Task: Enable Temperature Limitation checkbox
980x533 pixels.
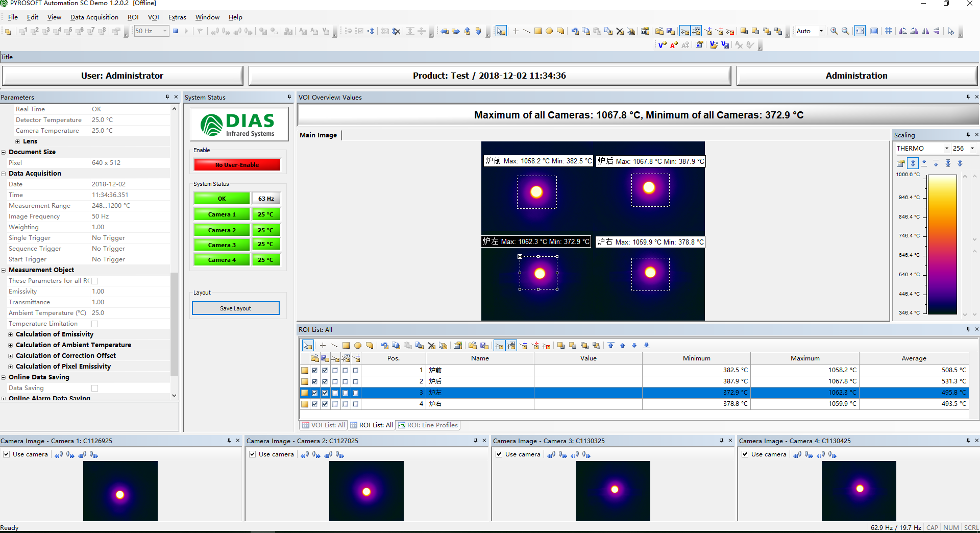Action: pyautogui.click(x=95, y=323)
